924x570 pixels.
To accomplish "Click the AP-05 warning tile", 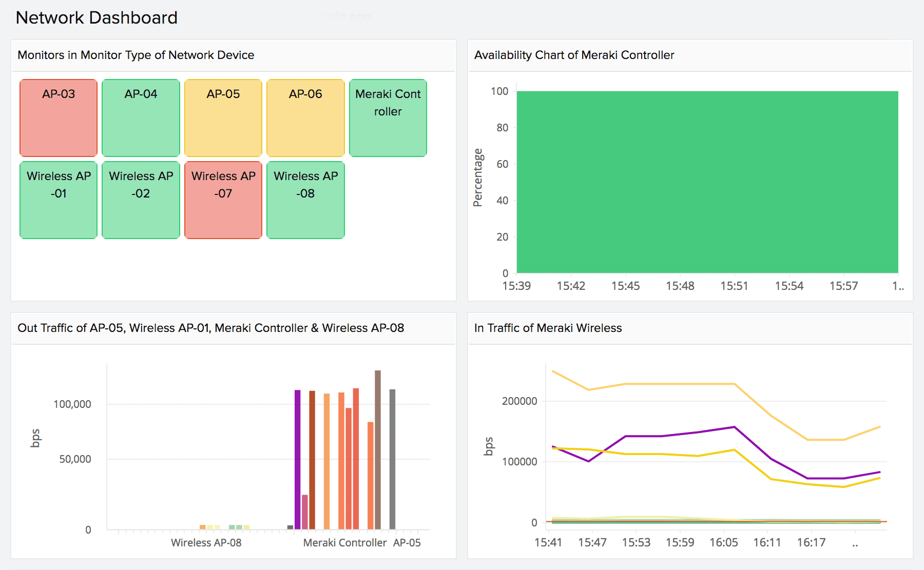I will point(223,117).
